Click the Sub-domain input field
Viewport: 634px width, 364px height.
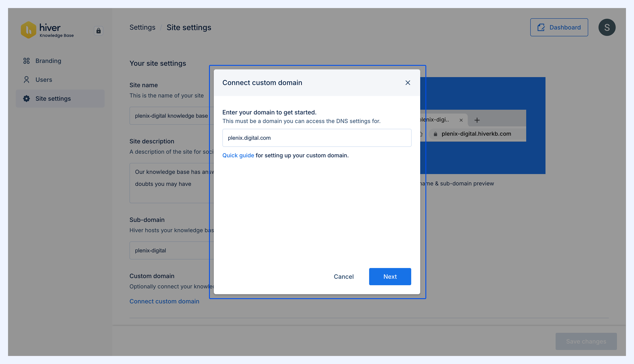[x=172, y=250]
